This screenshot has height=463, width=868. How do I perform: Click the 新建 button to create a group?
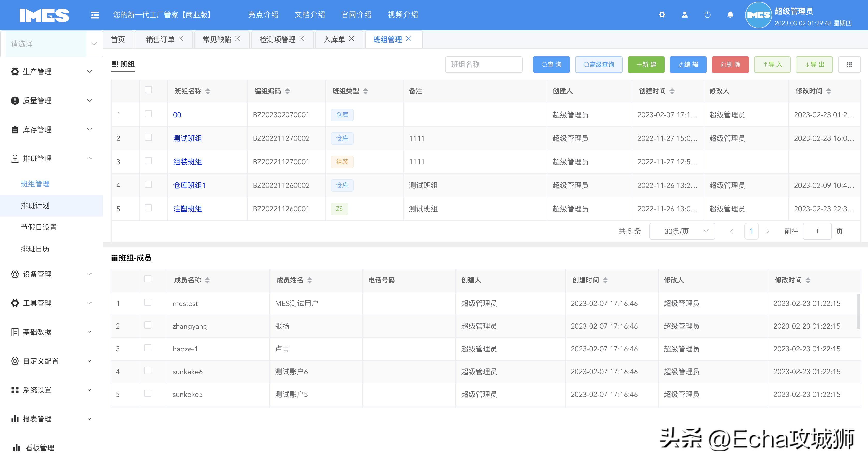coord(646,64)
